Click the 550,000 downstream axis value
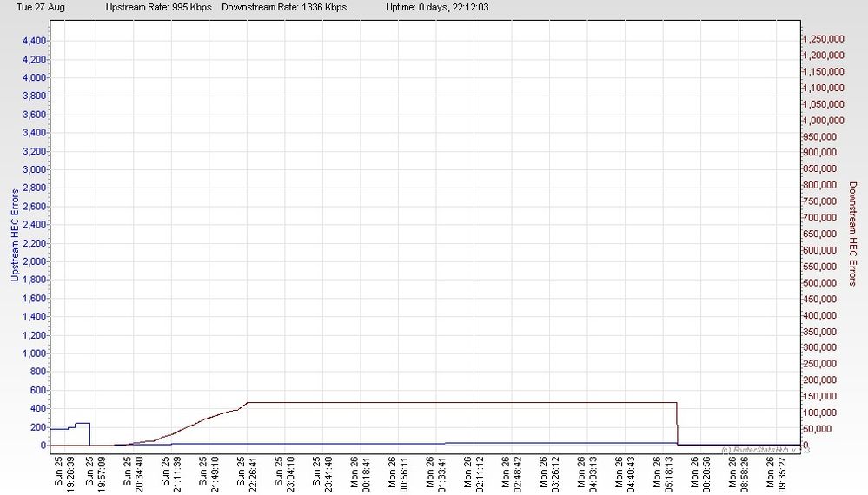This screenshot has width=868, height=495. [821, 267]
